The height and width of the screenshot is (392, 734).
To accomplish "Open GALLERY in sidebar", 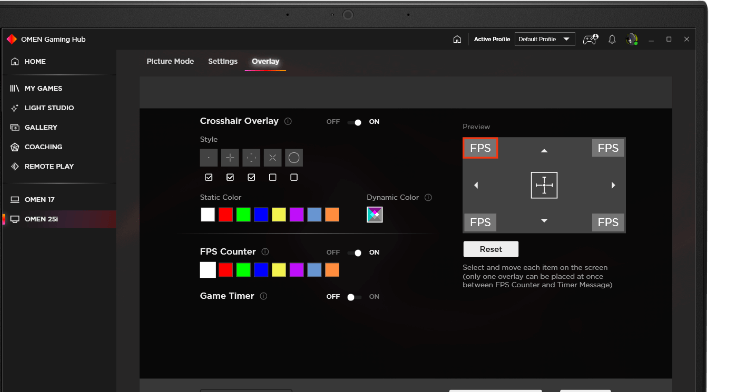I will [34, 127].
